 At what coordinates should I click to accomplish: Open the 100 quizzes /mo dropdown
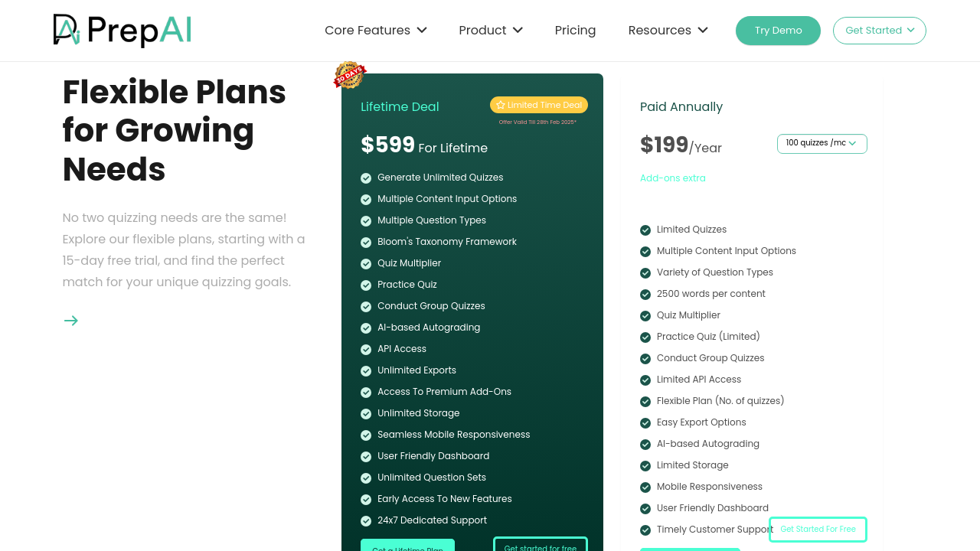(822, 144)
